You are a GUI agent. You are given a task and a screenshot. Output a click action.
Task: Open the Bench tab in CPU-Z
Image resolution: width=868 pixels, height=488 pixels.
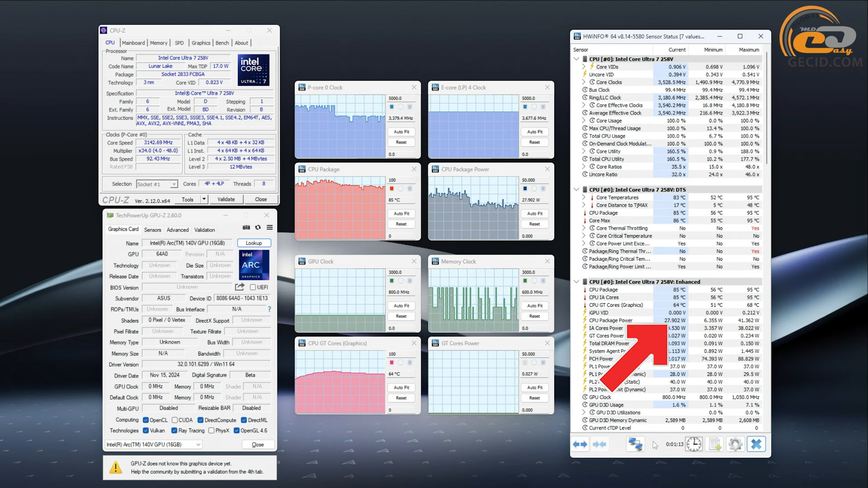pyautogui.click(x=222, y=42)
